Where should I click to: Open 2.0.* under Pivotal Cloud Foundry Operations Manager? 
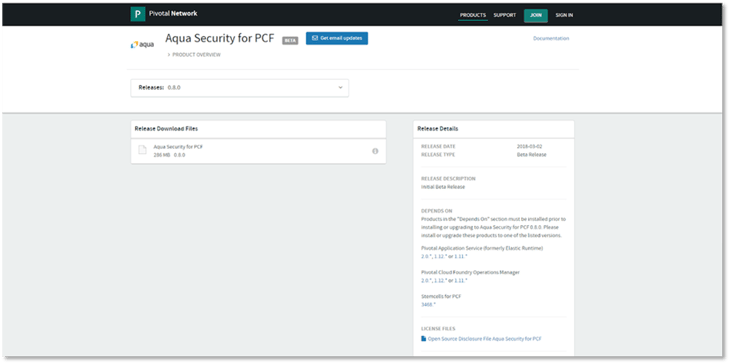pyautogui.click(x=426, y=281)
